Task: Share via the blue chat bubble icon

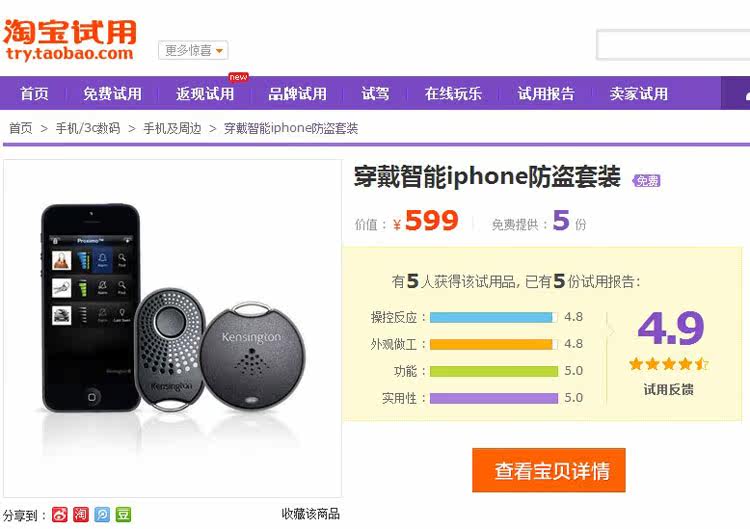Action: (102, 514)
